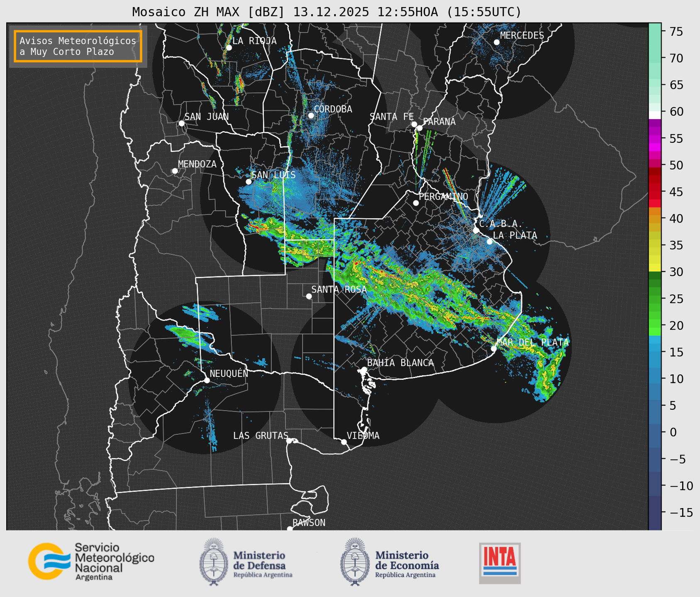Select the C.A.B.A. city marker

[x=476, y=230]
